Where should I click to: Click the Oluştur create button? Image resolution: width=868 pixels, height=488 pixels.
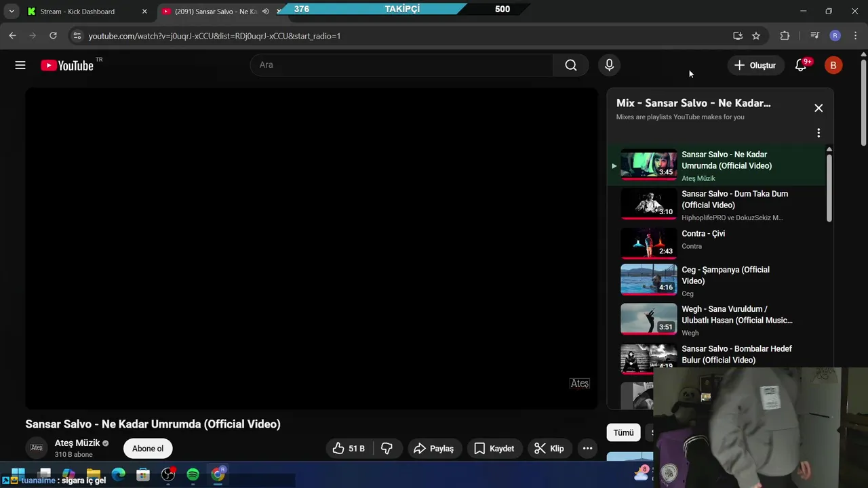(x=755, y=65)
